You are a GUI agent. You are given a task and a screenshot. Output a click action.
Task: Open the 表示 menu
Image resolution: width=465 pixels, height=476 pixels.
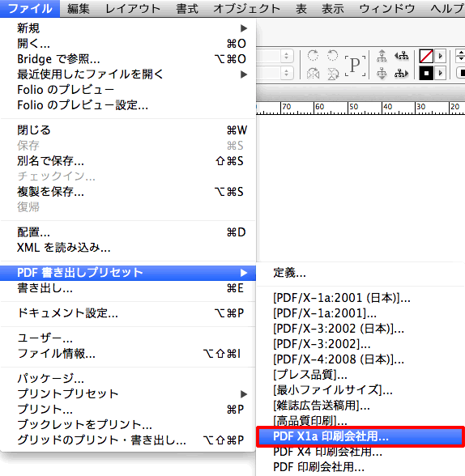point(333,8)
